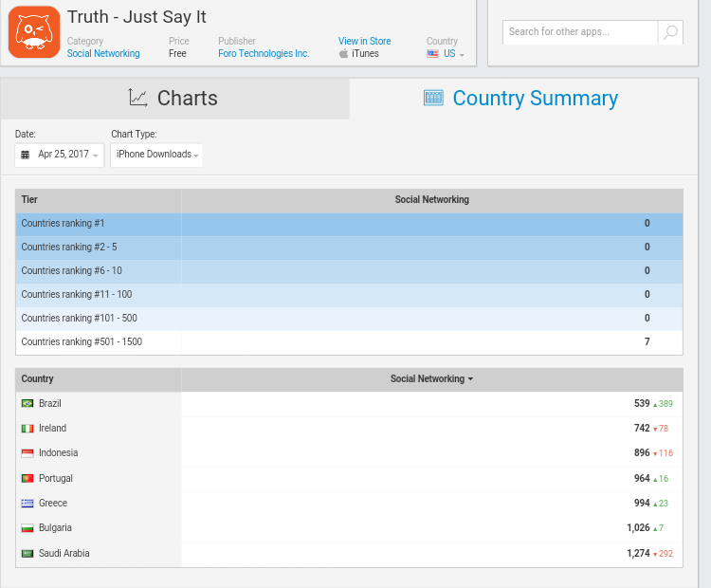Screen dimensions: 711x588
Task: Select the Countries ranking #1 tier row
Action: point(349,224)
